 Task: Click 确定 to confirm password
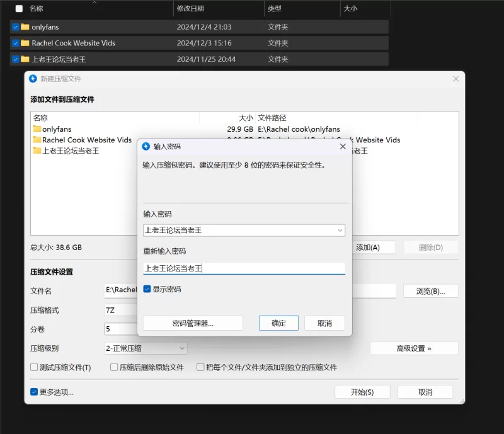point(278,323)
